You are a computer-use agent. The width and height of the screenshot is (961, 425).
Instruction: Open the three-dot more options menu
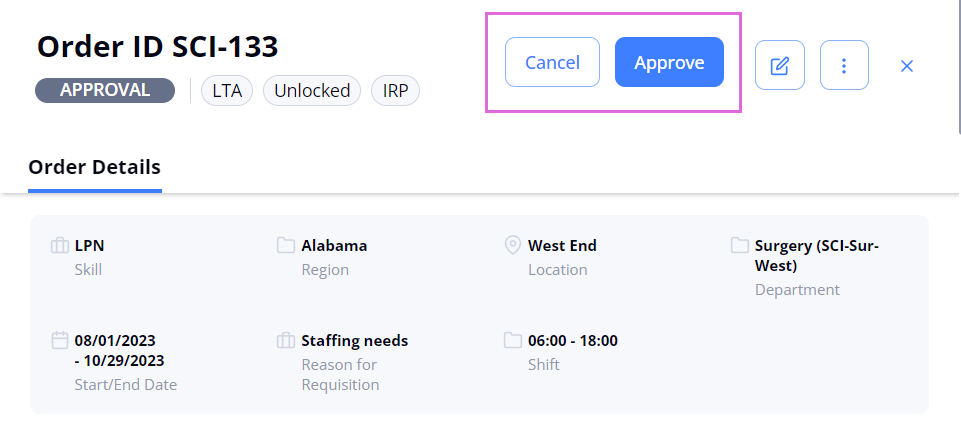(844, 65)
